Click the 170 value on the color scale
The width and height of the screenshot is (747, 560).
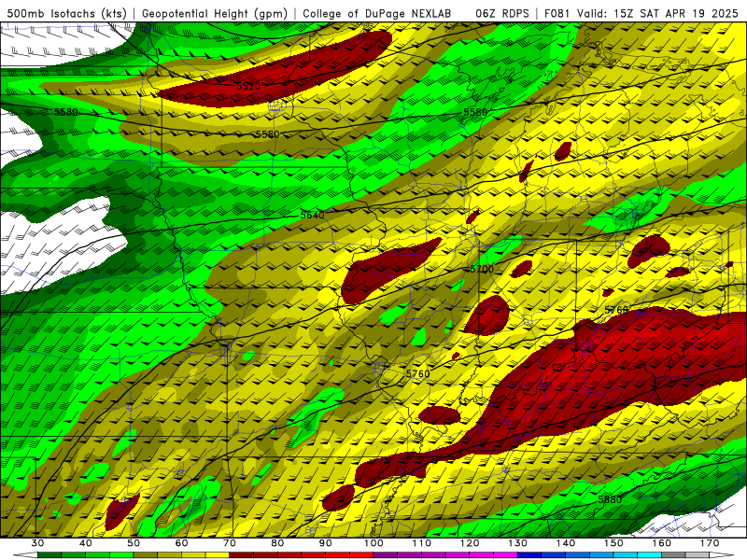tap(710, 543)
